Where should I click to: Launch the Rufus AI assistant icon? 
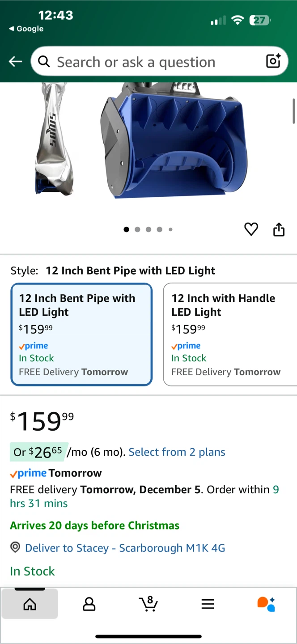[266, 604]
